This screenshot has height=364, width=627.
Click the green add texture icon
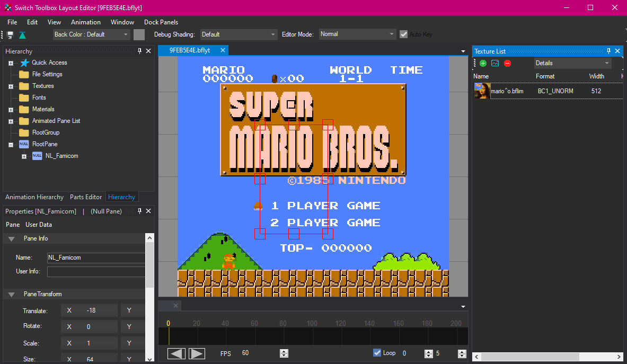coord(483,63)
